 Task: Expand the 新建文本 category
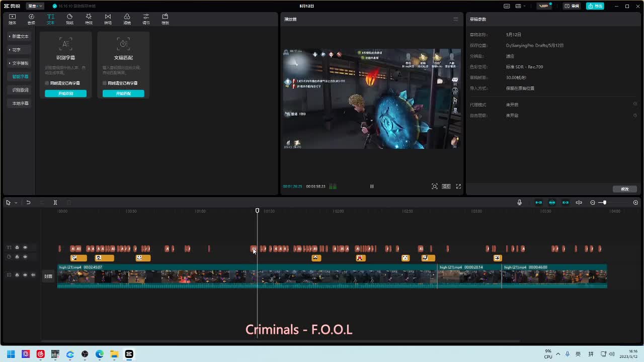[x=19, y=36]
